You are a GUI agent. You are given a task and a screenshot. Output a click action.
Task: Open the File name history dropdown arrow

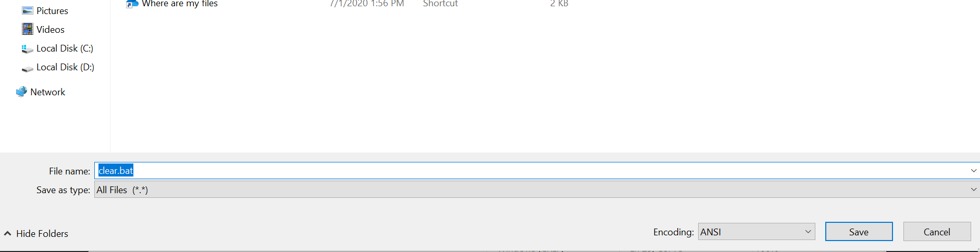pyautogui.click(x=973, y=171)
